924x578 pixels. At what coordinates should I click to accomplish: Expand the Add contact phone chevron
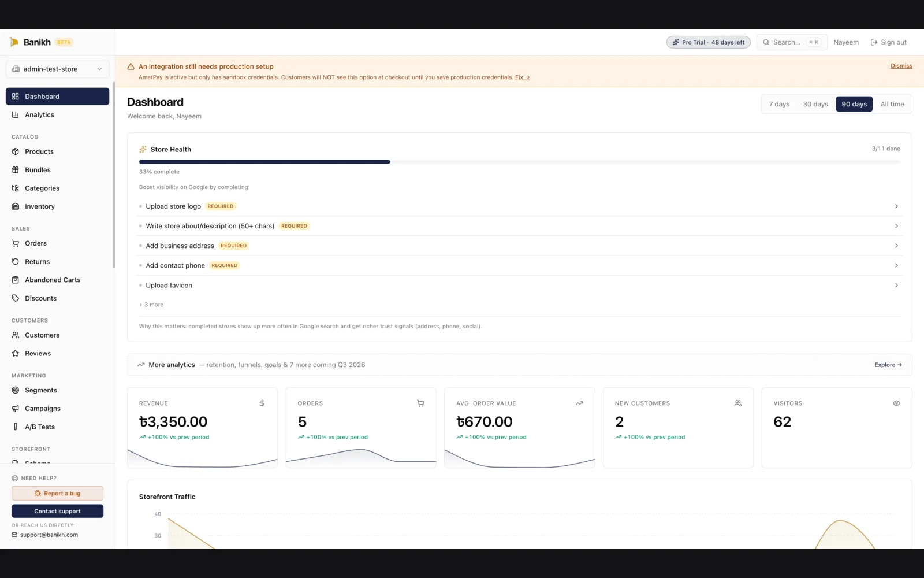coord(896,265)
